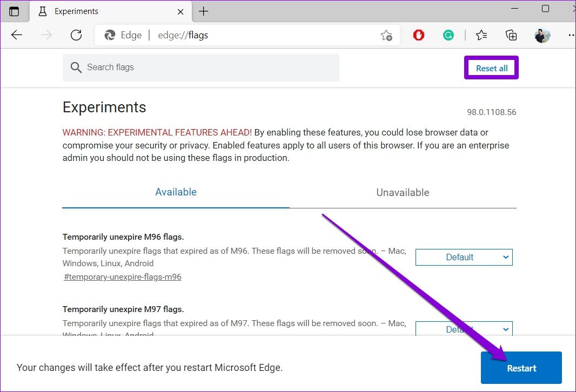Refresh the edge://flags page
Screen dimensions: 576x392
point(76,36)
